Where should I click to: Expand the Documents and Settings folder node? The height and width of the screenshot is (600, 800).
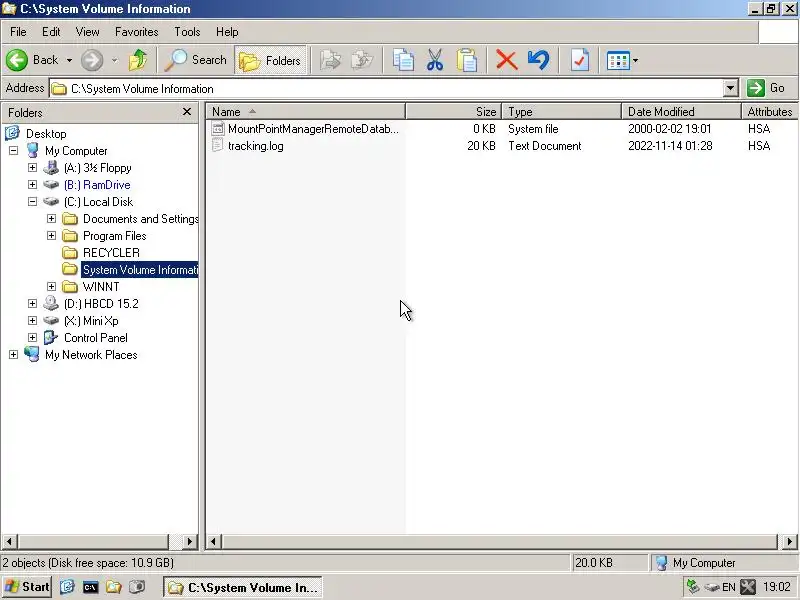51,218
